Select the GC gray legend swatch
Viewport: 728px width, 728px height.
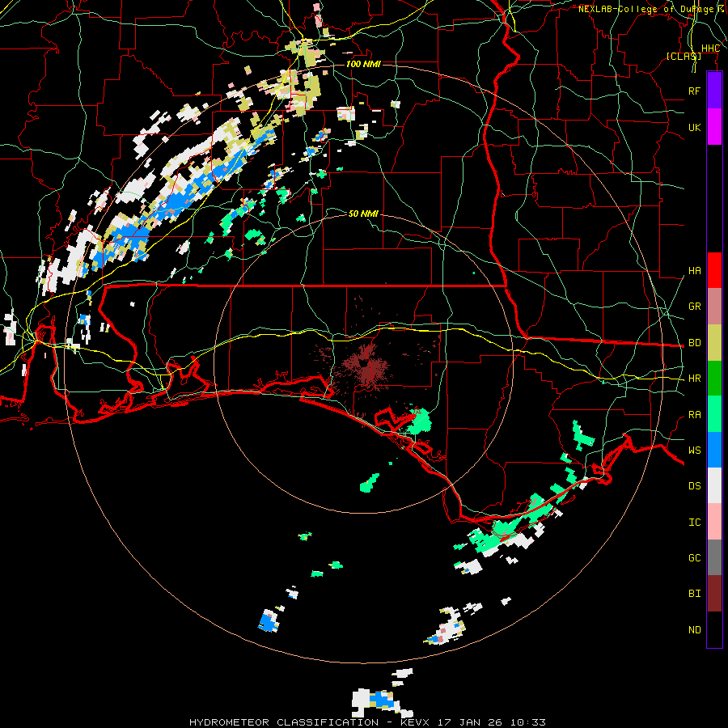pos(714,557)
